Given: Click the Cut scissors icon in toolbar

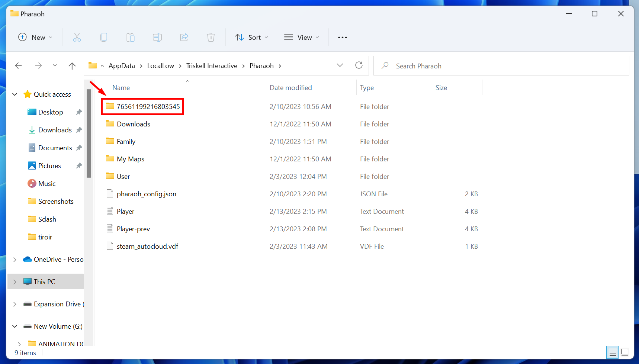Looking at the screenshot, I should point(77,37).
